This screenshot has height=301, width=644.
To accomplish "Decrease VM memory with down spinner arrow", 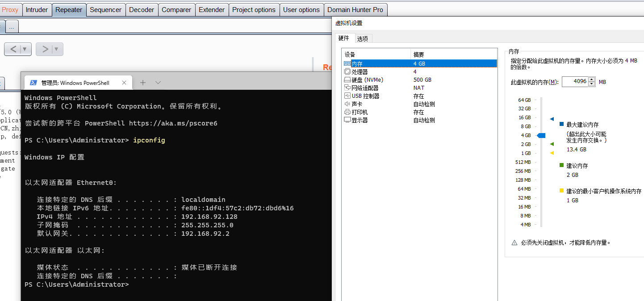I will [592, 84].
